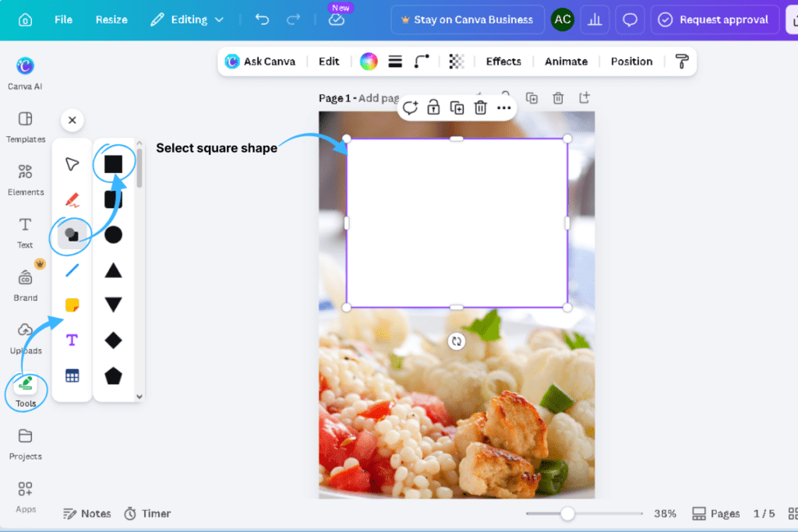
Task: Open the comments speech bubble icon
Action: [630, 19]
